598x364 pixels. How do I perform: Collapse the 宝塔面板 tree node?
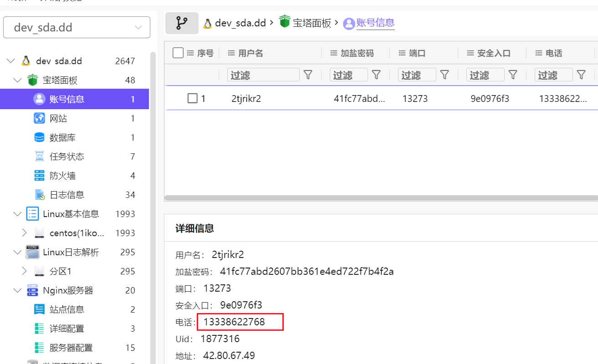[18, 81]
